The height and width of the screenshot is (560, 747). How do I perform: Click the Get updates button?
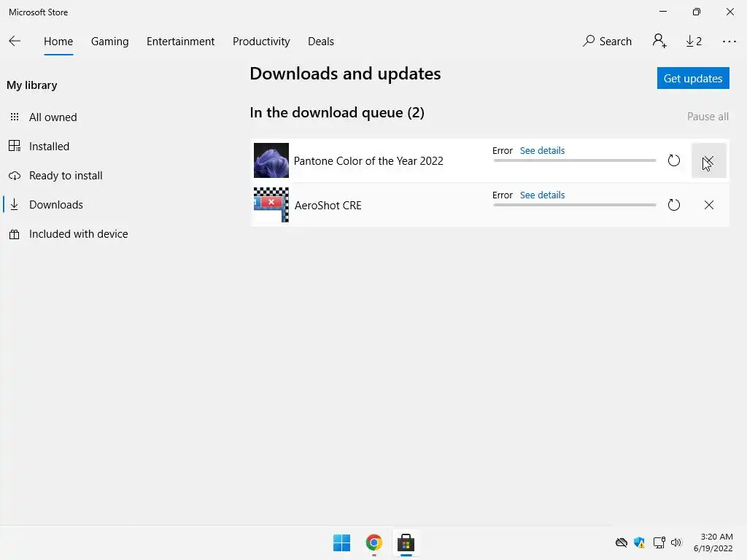tap(693, 78)
